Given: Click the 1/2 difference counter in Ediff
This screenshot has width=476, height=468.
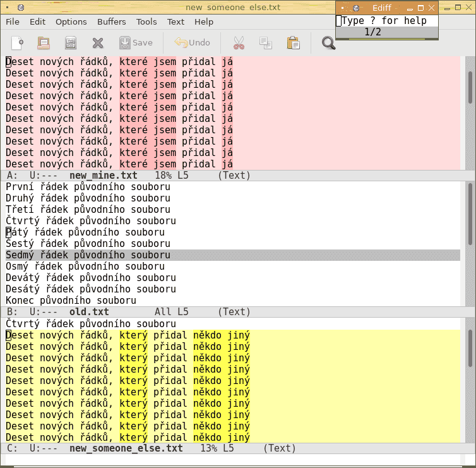Looking at the screenshot, I should tap(372, 32).
